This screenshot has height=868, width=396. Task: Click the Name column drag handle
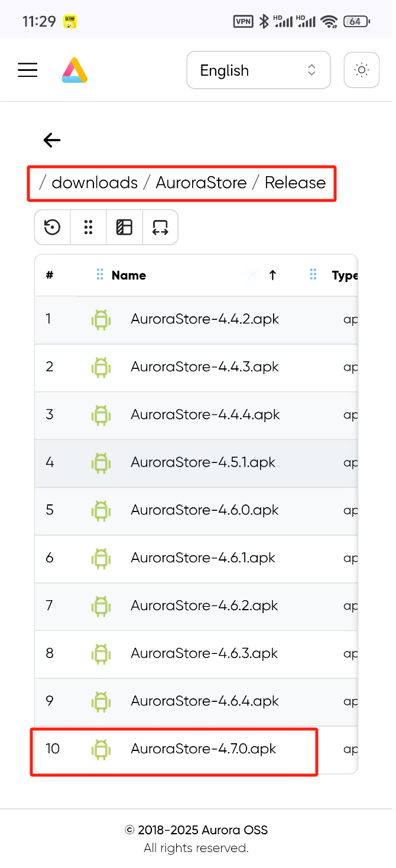point(100,275)
